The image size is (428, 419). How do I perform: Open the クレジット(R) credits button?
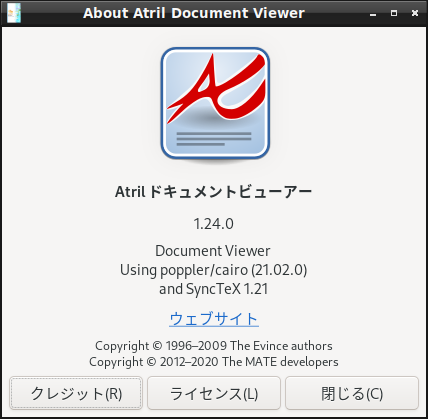[76, 393]
